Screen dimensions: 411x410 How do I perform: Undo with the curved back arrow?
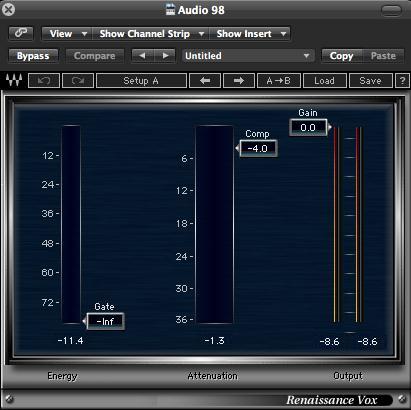click(x=44, y=81)
